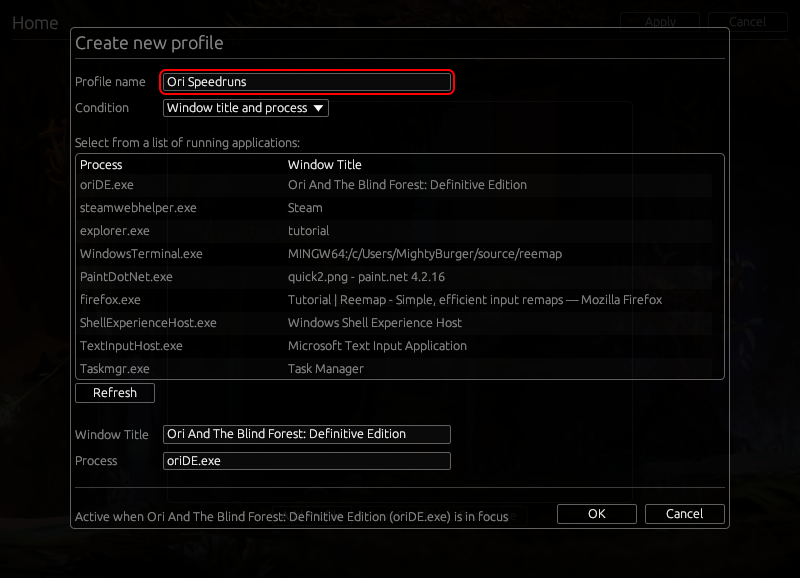Screen dimensions: 800x578
Task: Click the Profile name text field
Action: (x=308, y=82)
